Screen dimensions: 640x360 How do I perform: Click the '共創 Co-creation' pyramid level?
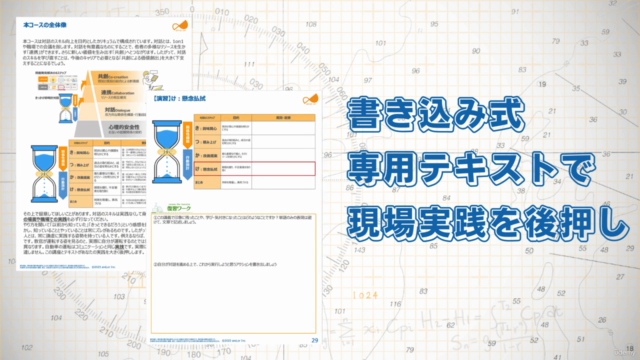(x=115, y=78)
